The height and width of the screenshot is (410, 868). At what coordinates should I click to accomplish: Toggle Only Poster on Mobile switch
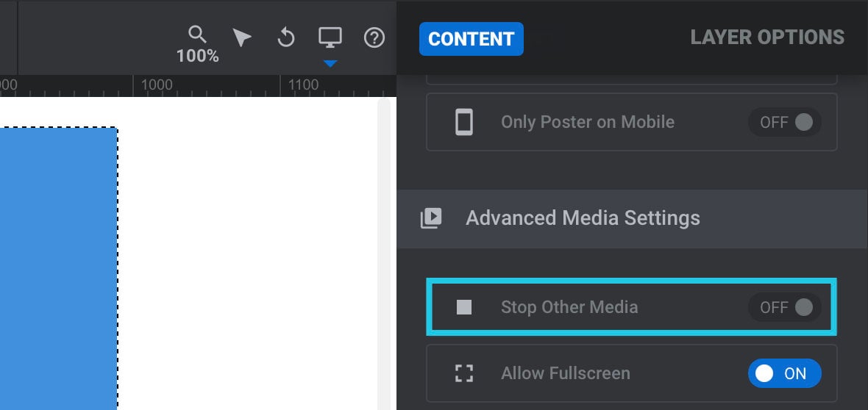785,122
